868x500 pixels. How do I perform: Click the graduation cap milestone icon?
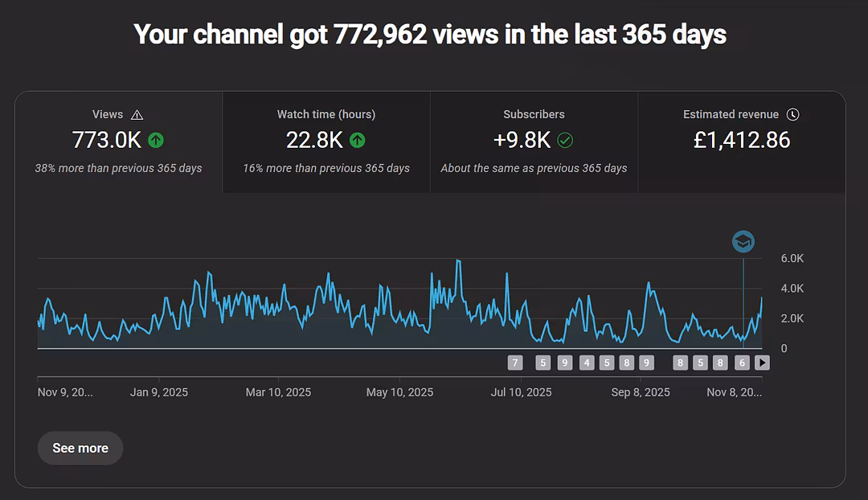[743, 241]
